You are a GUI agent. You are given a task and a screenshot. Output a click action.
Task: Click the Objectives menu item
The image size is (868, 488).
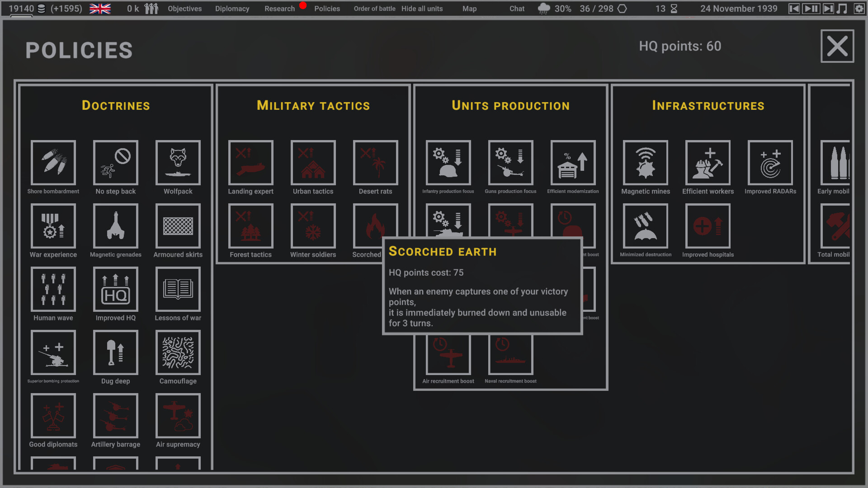coord(185,8)
